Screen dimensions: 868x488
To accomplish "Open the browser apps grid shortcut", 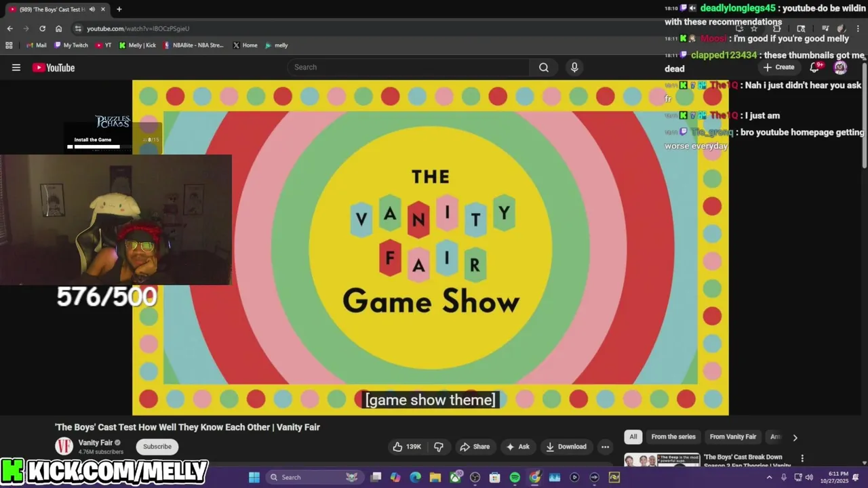I will 9,45.
